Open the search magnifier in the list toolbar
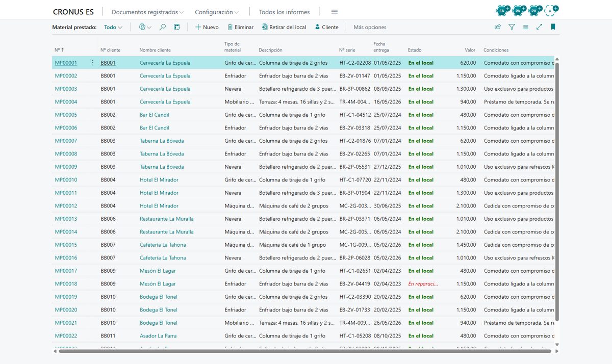This screenshot has height=364, width=612. pos(163,27)
